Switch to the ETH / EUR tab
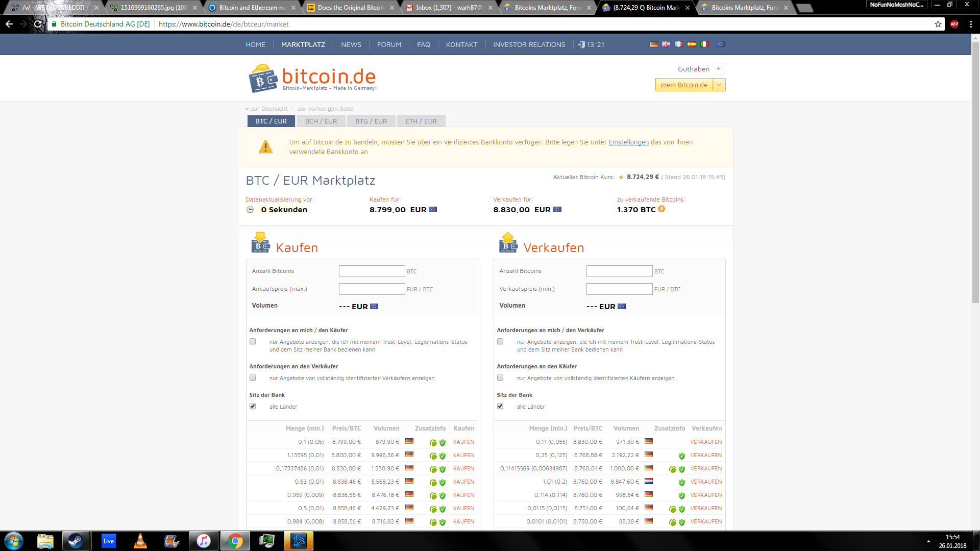 [421, 121]
